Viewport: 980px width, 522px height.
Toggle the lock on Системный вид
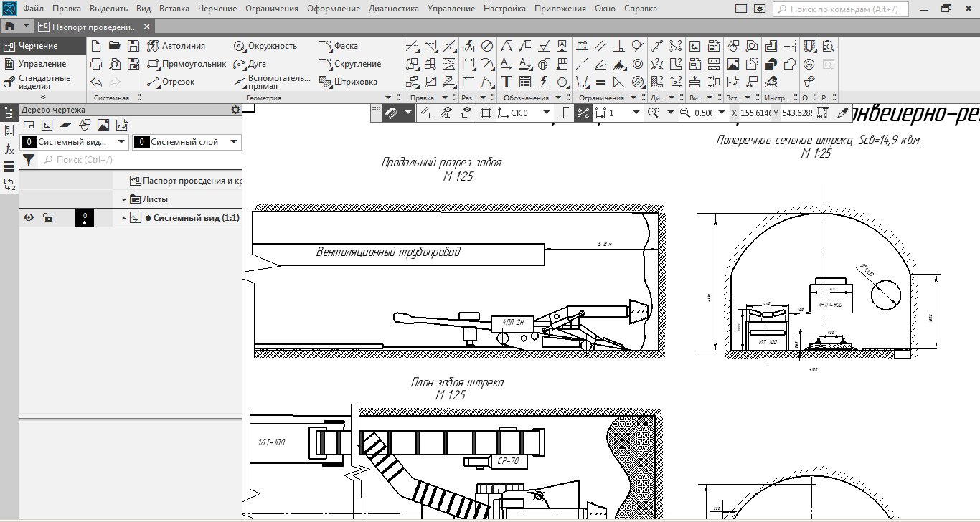pos(47,218)
